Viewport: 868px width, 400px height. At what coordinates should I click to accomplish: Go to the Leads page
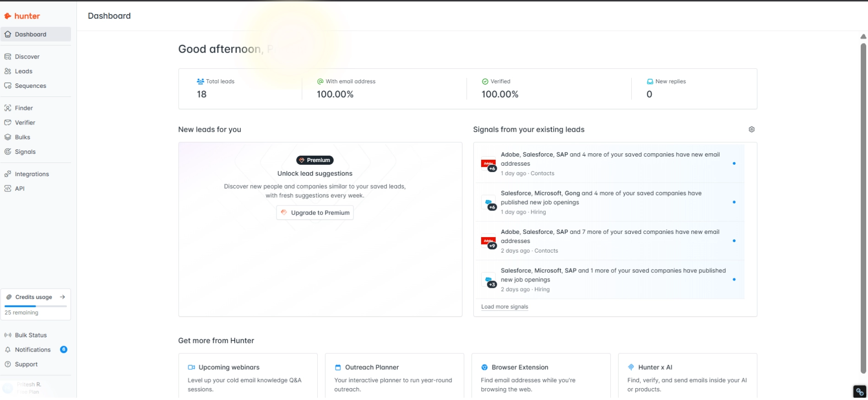tap(36, 71)
